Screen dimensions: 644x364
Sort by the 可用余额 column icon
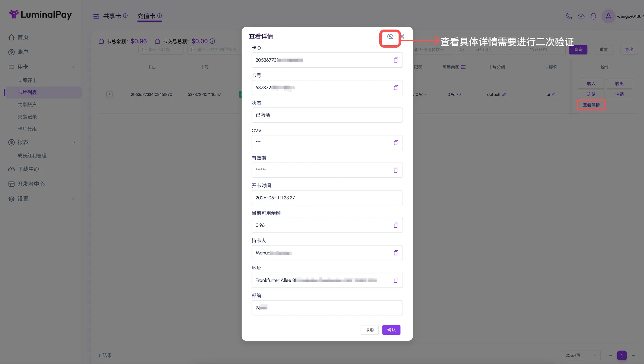pyautogui.click(x=463, y=67)
